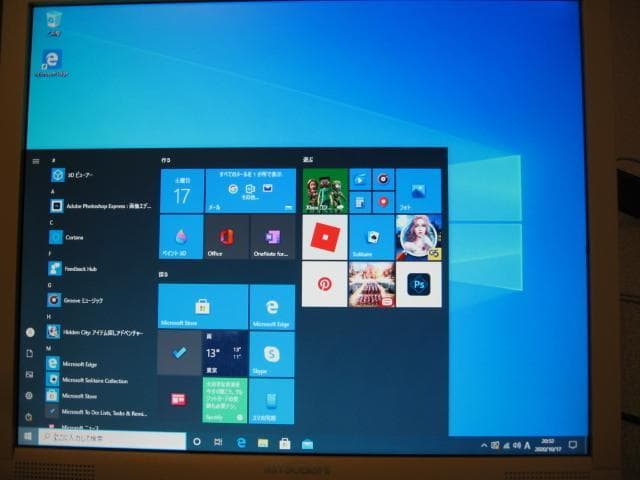Screen dimensions: 640x480
Task: Open the Photoshop Ps tile
Action: 419,284
